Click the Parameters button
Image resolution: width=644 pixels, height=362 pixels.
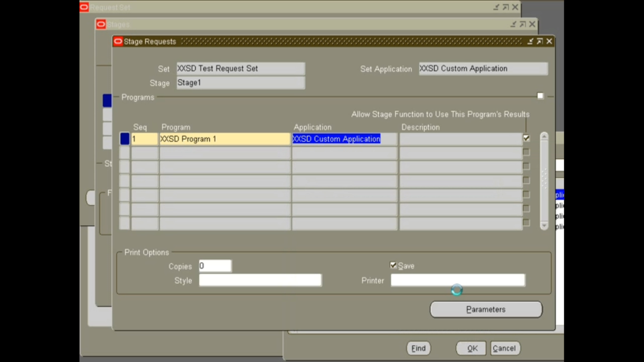pos(486,309)
